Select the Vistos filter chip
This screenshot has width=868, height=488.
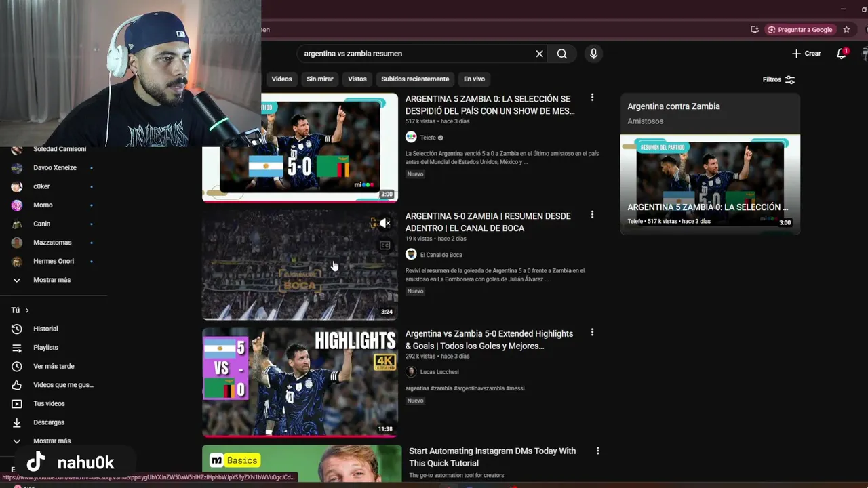click(x=357, y=79)
